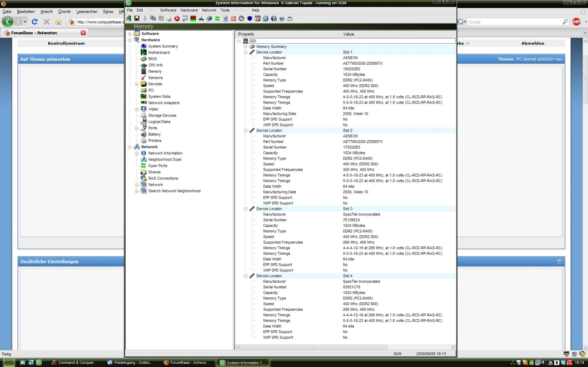Select Open Ports under Network
Screen dimensions: 588x367
point(158,166)
